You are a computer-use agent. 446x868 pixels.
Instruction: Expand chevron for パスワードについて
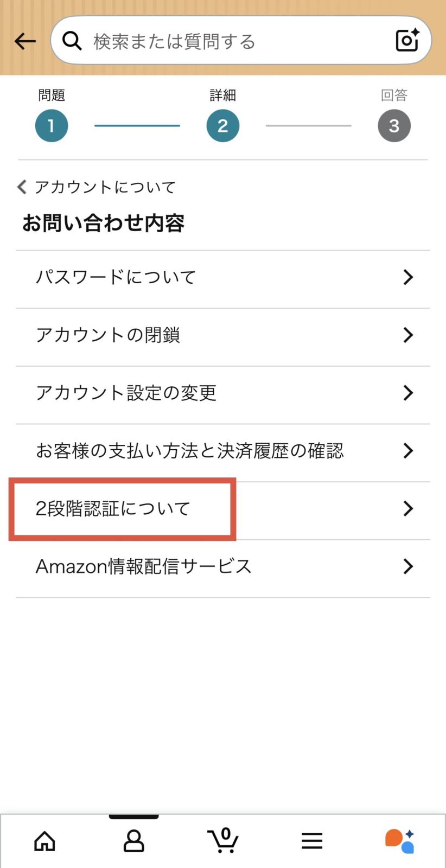408,277
